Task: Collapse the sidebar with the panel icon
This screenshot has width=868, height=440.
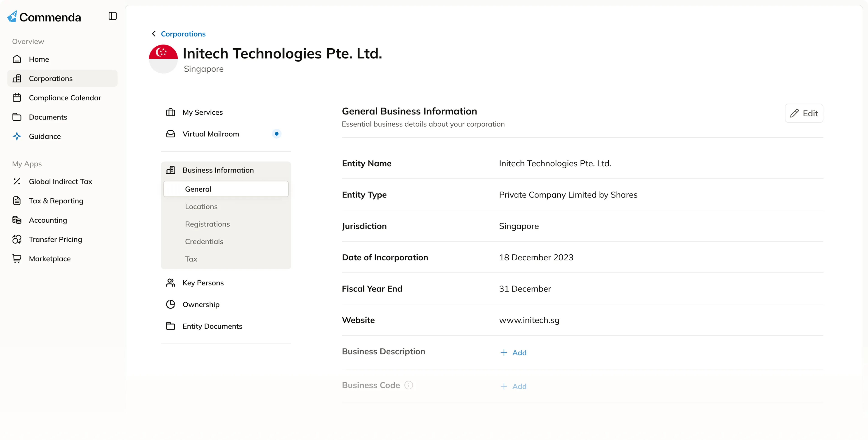Action: [x=113, y=16]
